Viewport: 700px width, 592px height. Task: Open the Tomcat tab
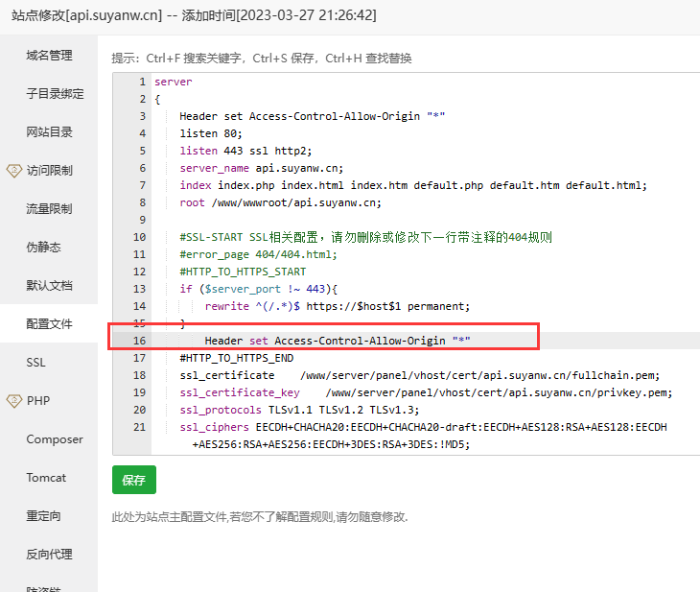46,478
